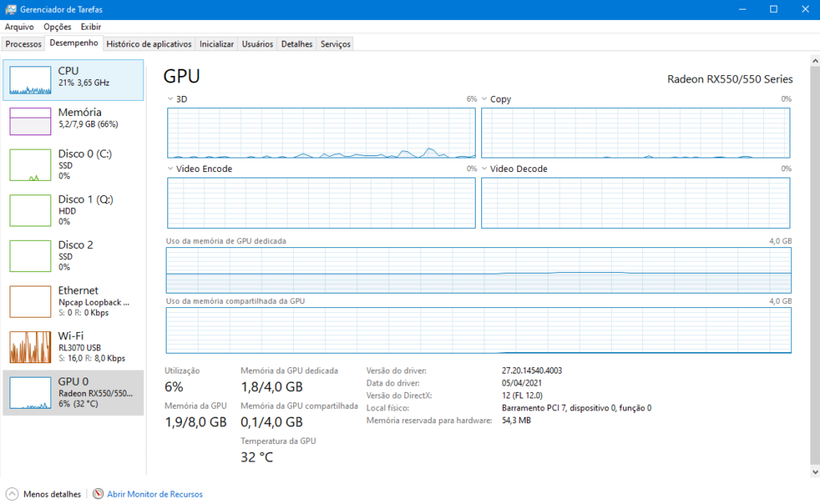Switch to the Processos tab
This screenshot has height=504, width=820.
click(23, 44)
